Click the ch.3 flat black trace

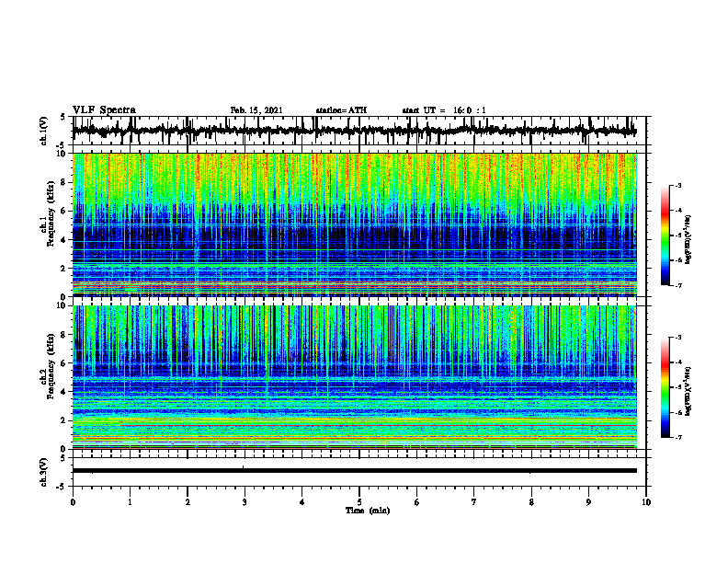pyautogui.click(x=355, y=471)
